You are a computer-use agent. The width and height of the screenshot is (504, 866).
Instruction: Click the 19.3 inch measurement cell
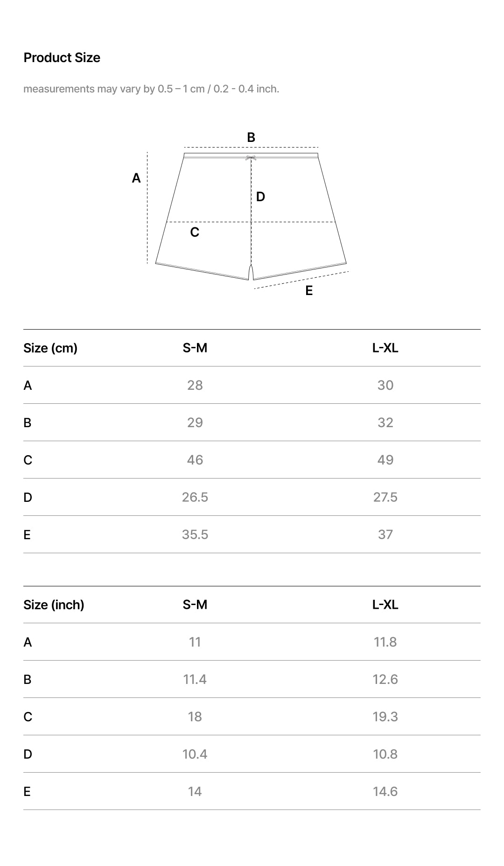click(385, 717)
